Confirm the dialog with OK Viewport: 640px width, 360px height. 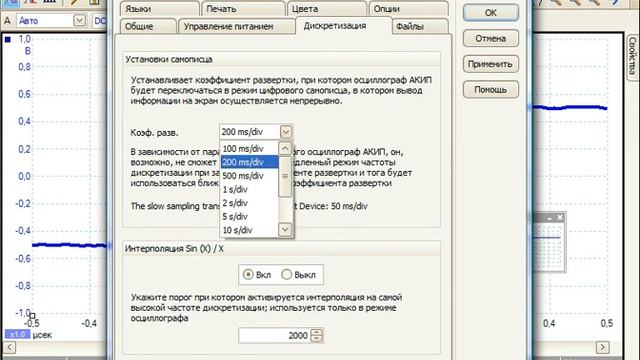pos(491,13)
